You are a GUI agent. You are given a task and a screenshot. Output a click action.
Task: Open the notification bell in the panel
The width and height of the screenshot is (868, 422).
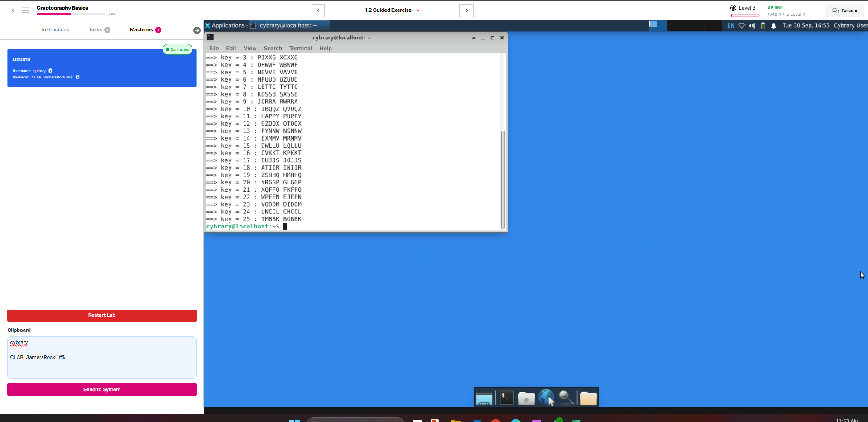[x=773, y=26]
